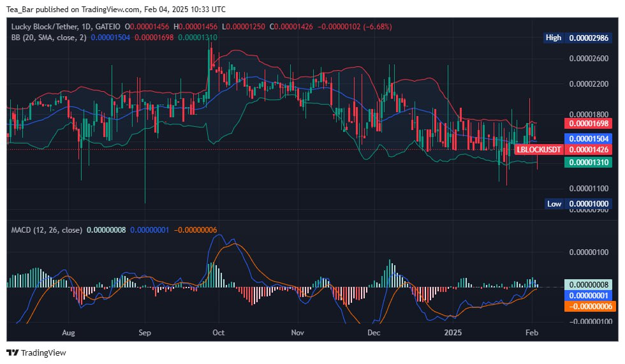Screen dimensions: 625x364
Task: Click the 0.00002600 price axis tick
Action: tap(589, 59)
